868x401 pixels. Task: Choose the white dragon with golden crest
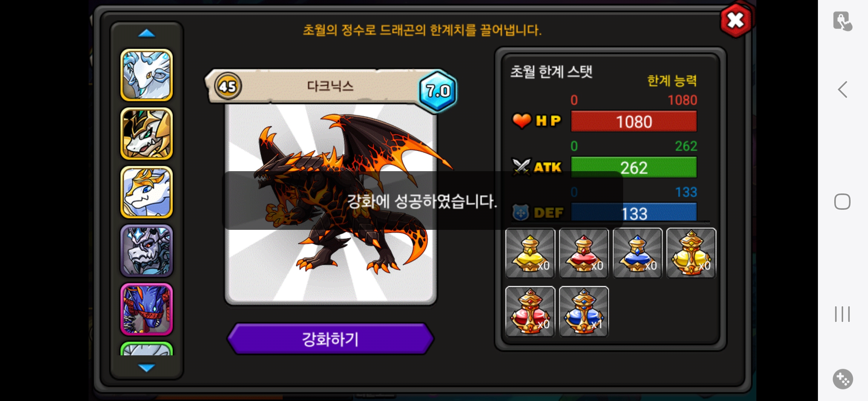(x=147, y=192)
